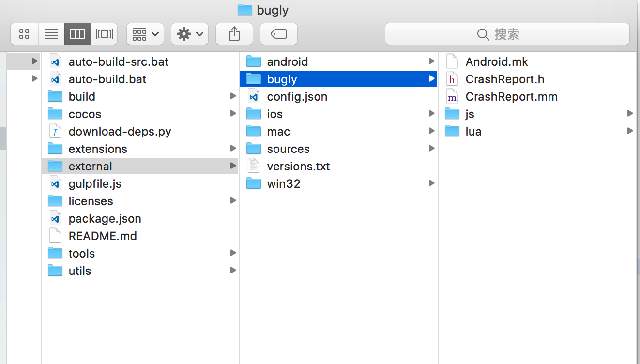Screen dimensions: 640x364
Task: Expand the win32 folder arrow
Action: click(431, 183)
